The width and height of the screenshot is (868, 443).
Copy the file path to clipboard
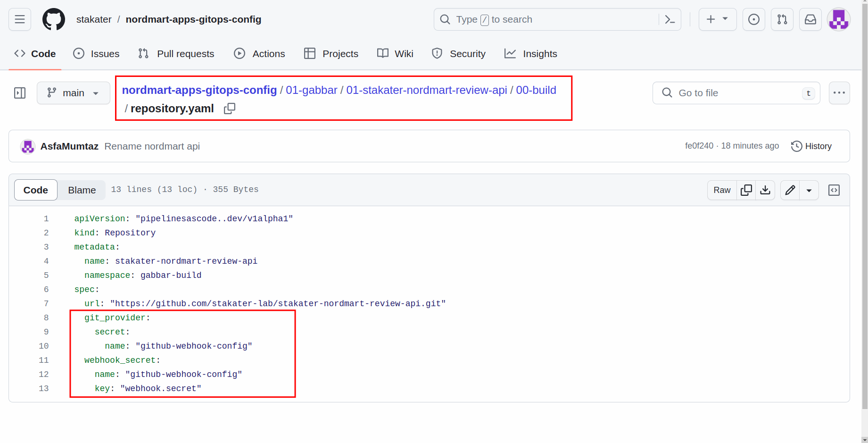pos(230,109)
